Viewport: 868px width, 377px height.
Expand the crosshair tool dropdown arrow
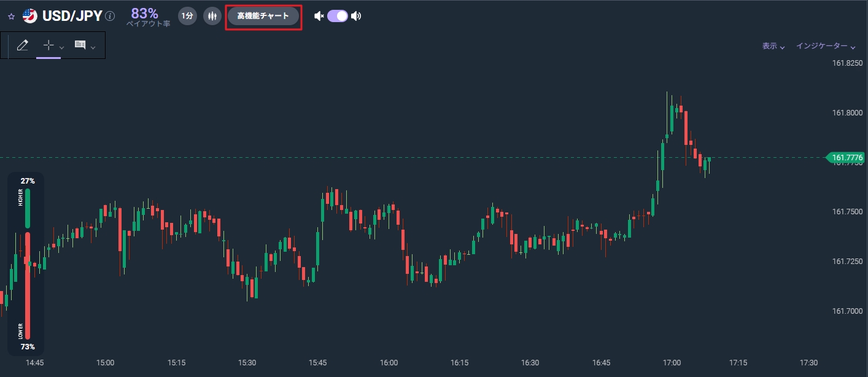point(61,47)
